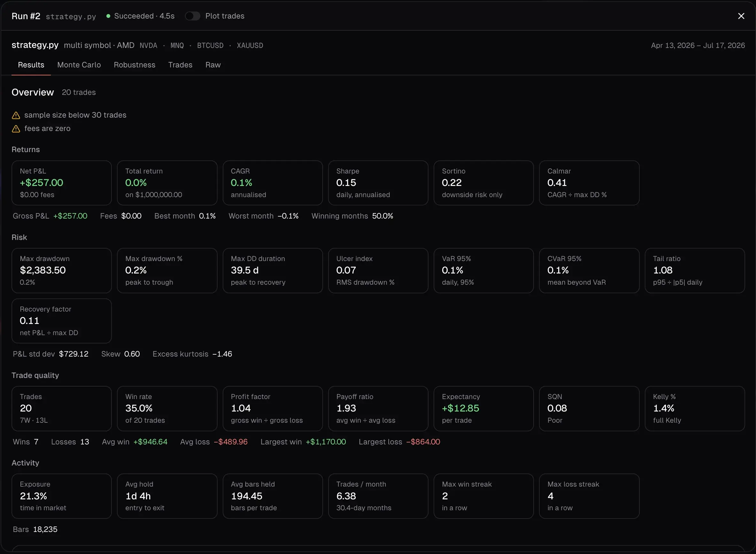Click the Sortino 0.22 card

pos(484,183)
